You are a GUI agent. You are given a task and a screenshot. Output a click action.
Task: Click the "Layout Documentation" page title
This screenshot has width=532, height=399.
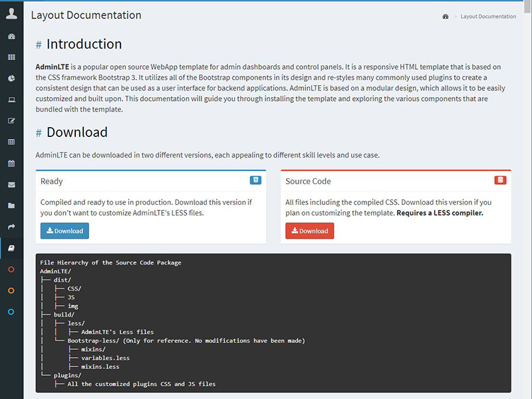click(86, 15)
